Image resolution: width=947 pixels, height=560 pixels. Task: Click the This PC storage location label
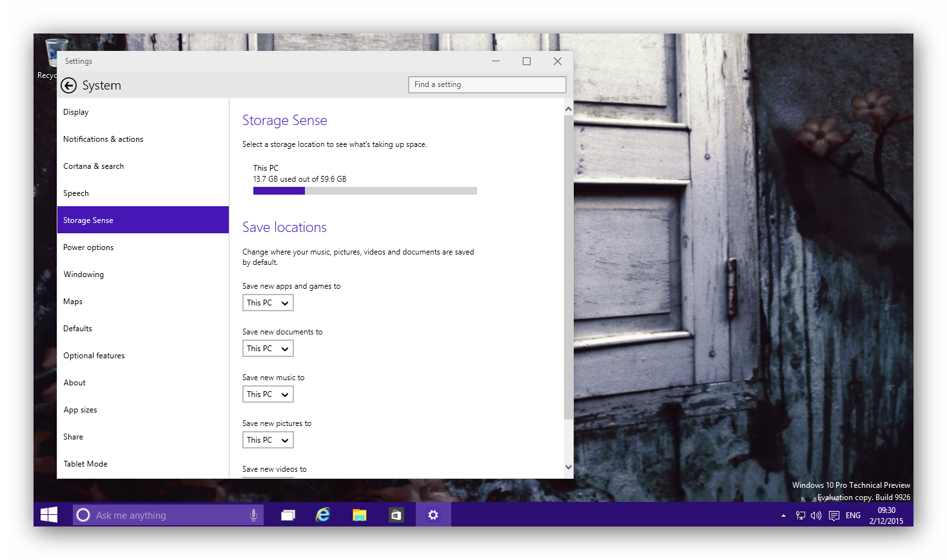point(266,168)
